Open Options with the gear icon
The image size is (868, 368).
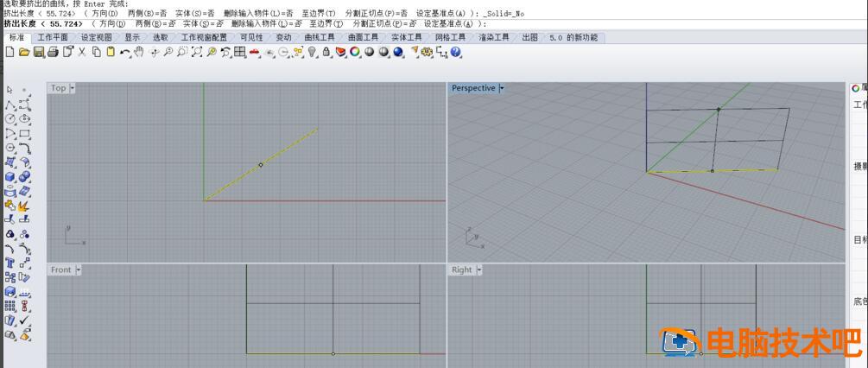click(427, 52)
